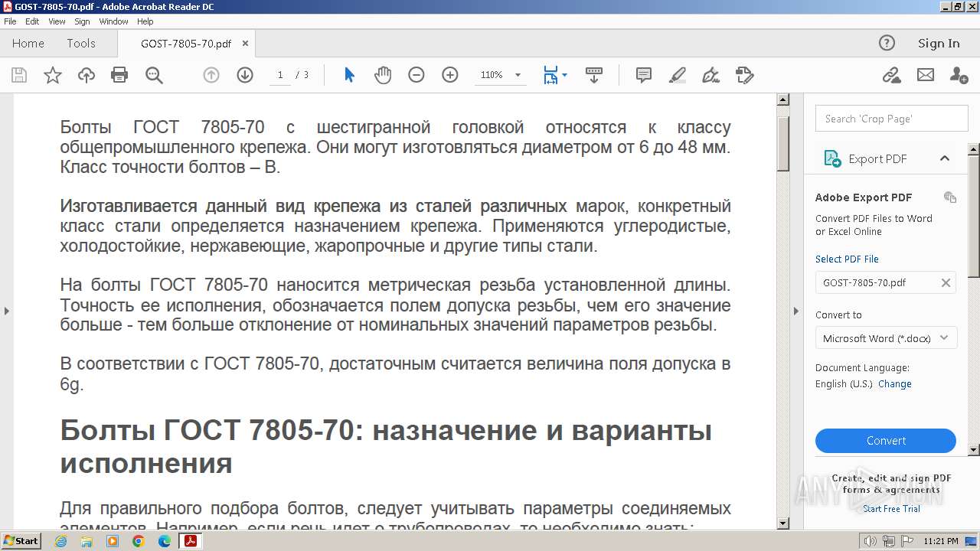980x551 pixels.
Task: Expand the left navigation pane arrow
Action: click(x=7, y=311)
